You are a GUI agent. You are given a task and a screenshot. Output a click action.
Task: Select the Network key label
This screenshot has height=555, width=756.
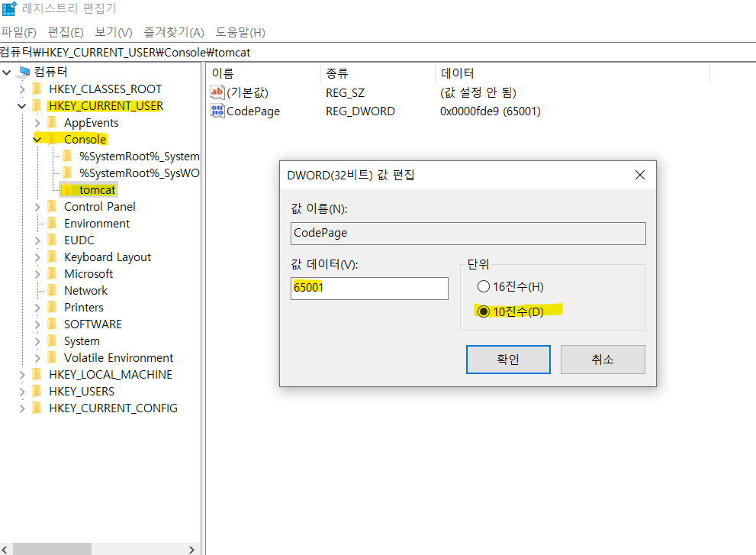85,291
